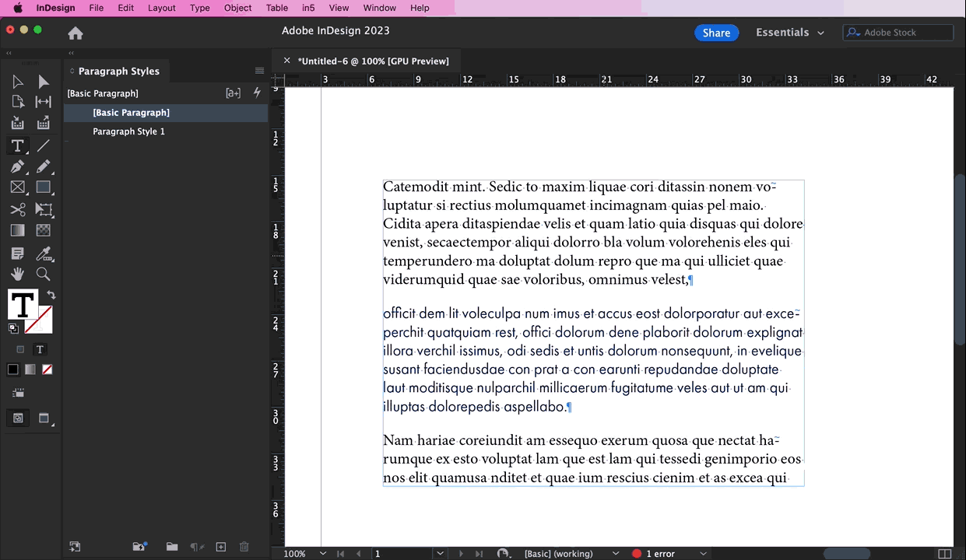The height and width of the screenshot is (560, 966).
Task: Open the Screen Mode options
Action: (x=44, y=418)
